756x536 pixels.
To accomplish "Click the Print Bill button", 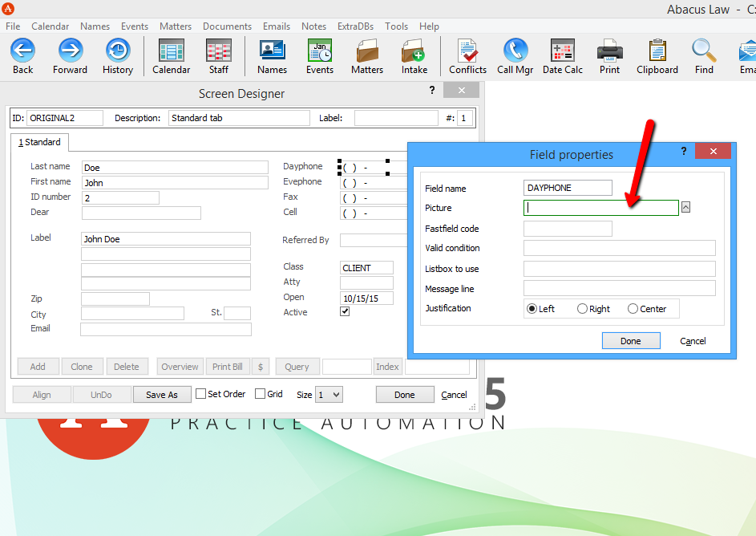I will click(228, 367).
